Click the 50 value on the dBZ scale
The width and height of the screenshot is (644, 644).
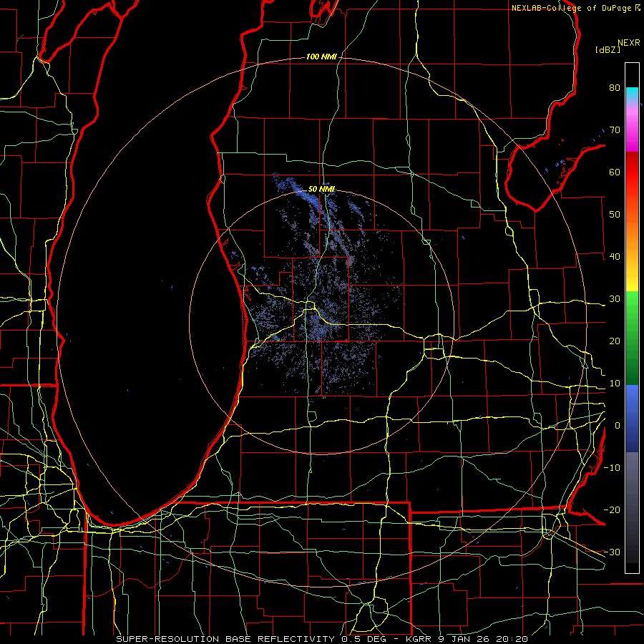(x=615, y=215)
